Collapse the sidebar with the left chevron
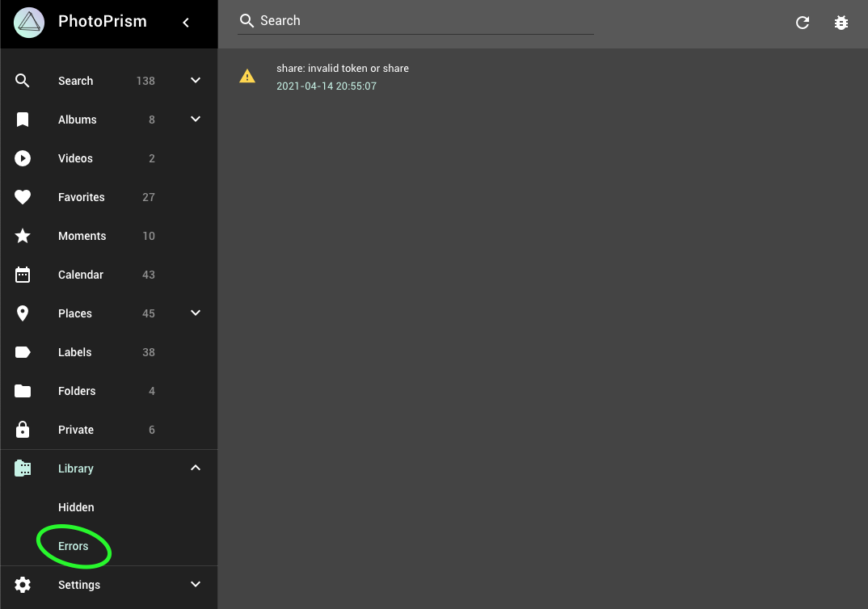 point(186,22)
